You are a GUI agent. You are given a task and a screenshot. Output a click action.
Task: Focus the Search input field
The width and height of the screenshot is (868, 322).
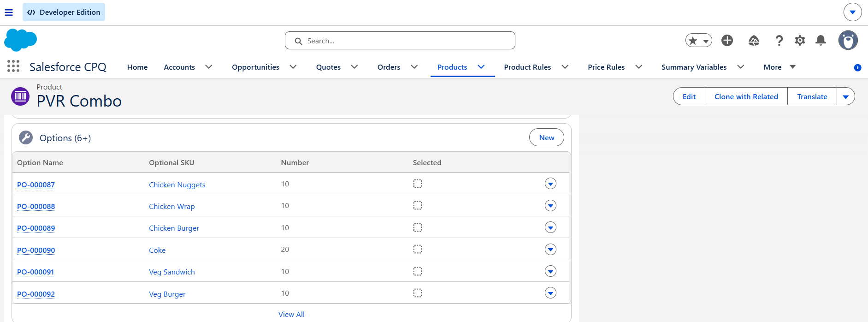coord(400,41)
